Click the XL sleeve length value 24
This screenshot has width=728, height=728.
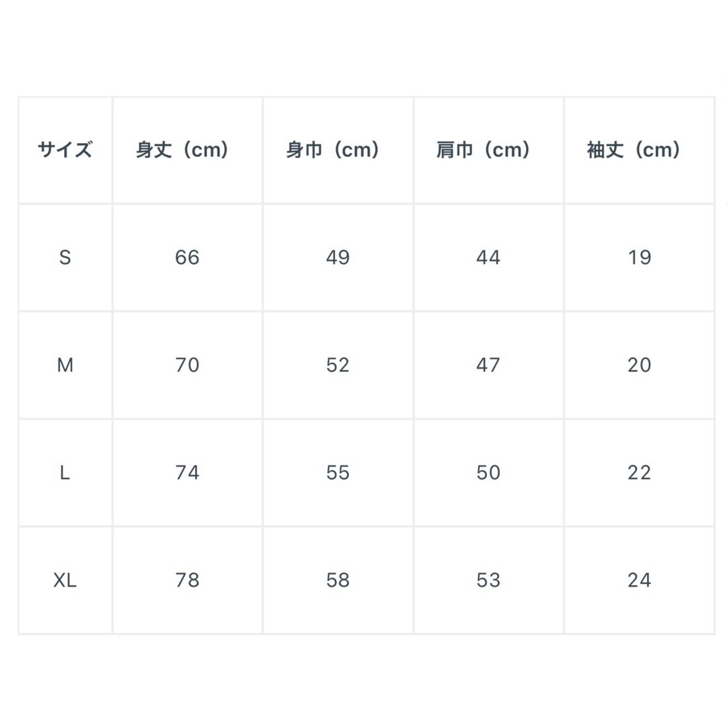tap(639, 580)
